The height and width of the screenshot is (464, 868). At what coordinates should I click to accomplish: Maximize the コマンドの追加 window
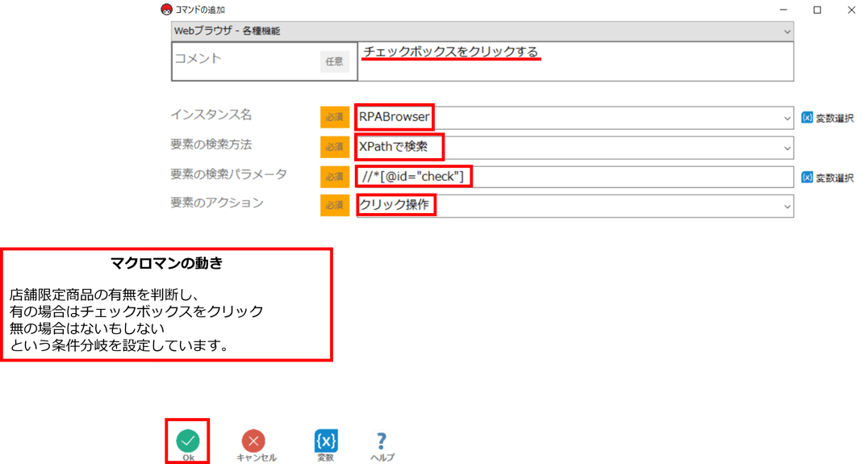817,10
